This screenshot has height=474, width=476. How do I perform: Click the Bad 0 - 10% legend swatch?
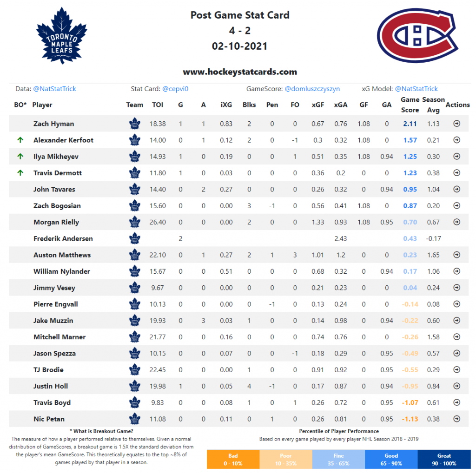(233, 460)
